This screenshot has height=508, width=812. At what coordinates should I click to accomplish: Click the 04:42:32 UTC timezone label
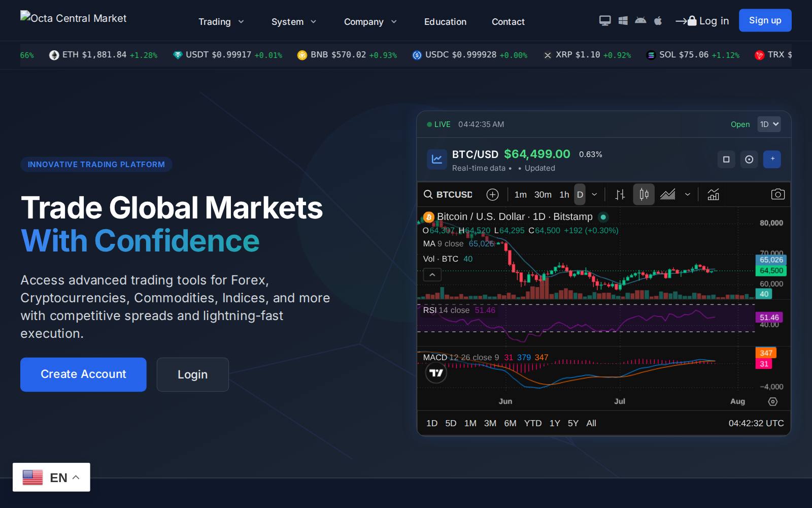[756, 423]
